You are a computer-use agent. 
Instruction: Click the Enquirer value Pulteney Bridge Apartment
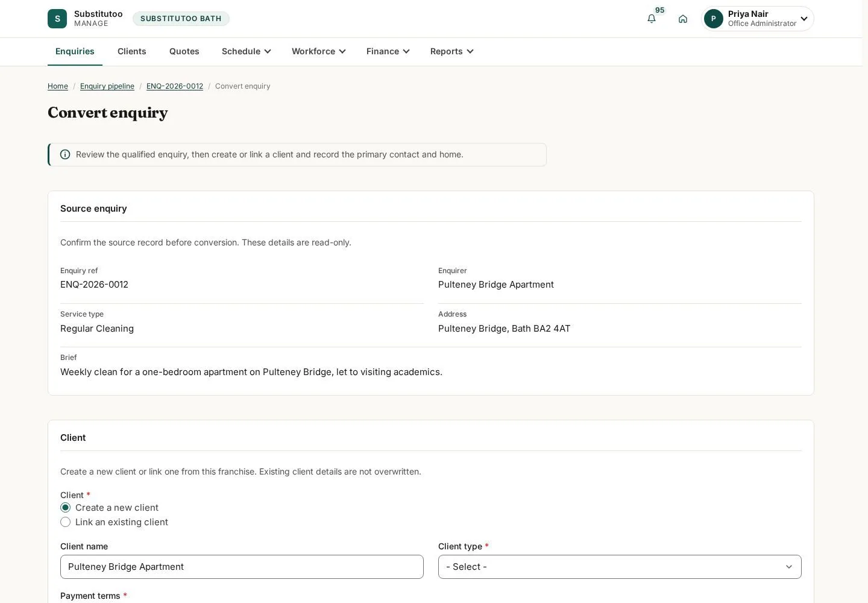[496, 285]
